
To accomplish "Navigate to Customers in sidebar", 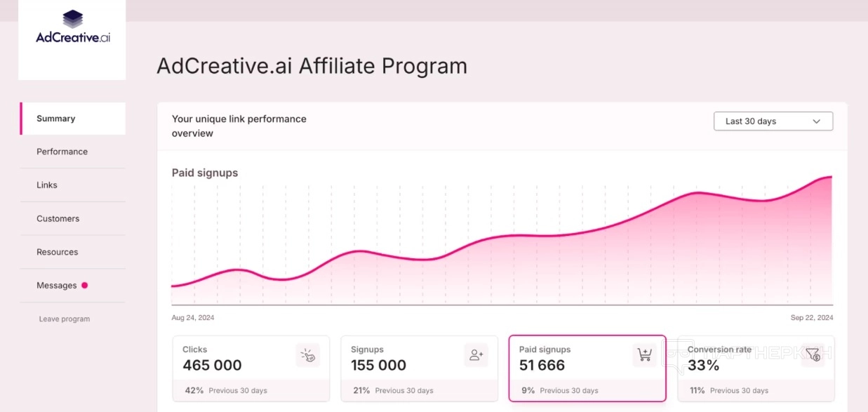I will (x=58, y=218).
